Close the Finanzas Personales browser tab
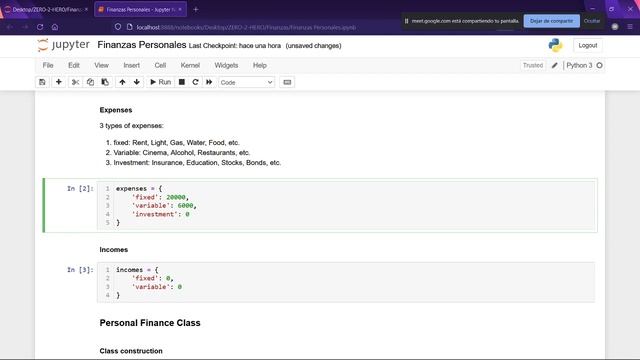The image size is (640, 360). click(180, 9)
